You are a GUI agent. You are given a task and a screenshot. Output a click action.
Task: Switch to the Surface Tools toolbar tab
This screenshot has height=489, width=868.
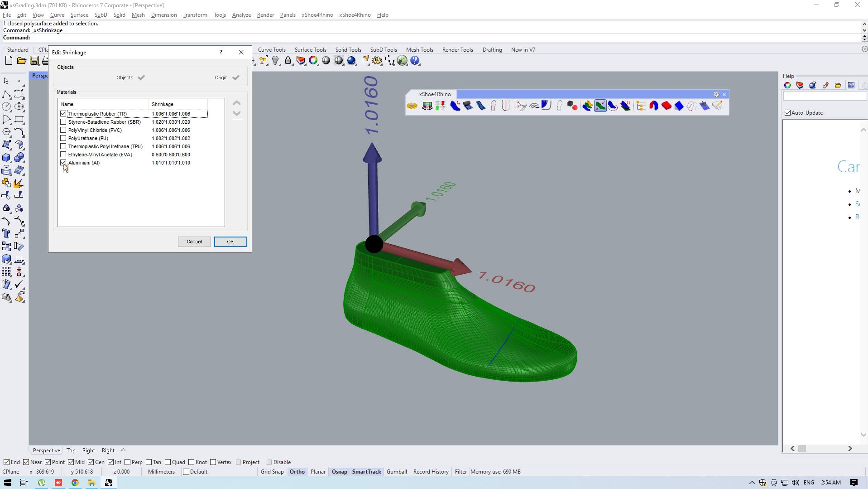310,50
